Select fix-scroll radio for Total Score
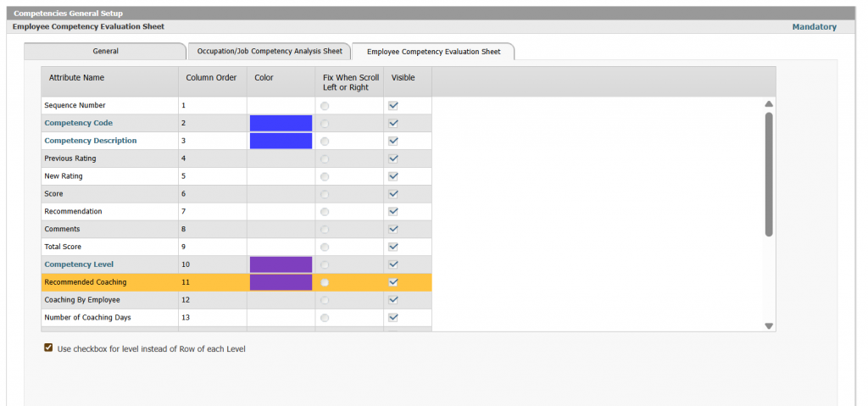 click(x=325, y=247)
